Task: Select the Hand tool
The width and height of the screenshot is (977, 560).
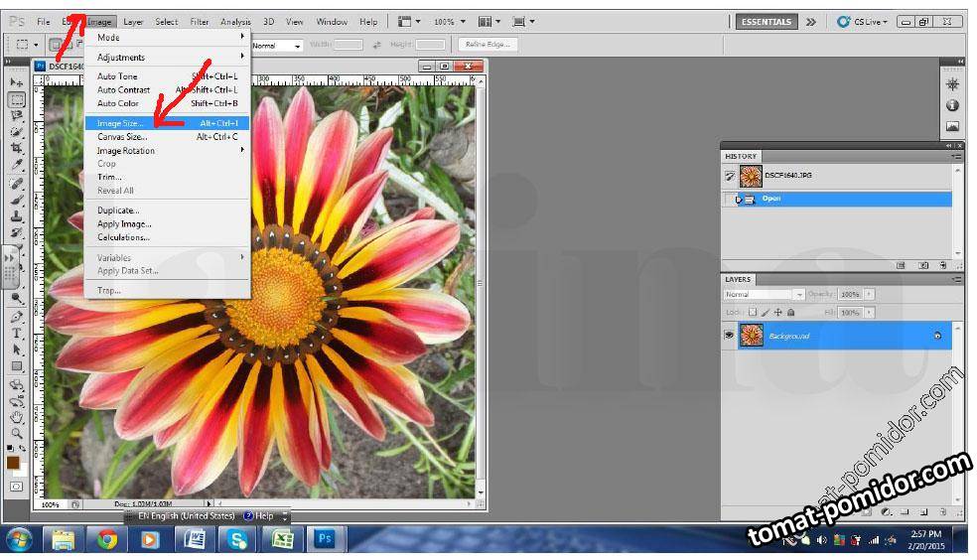Action: (17, 417)
